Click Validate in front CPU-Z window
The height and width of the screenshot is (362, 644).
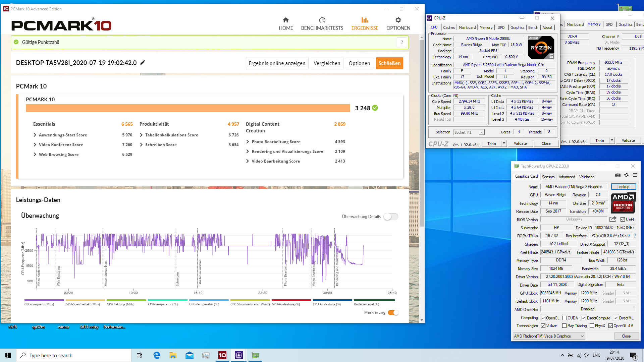coord(520,143)
